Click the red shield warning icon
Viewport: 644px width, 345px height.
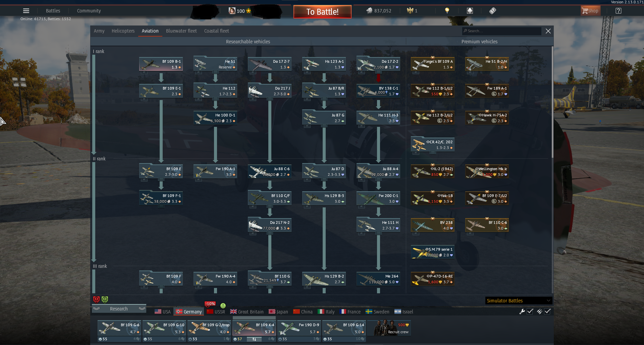point(96,299)
